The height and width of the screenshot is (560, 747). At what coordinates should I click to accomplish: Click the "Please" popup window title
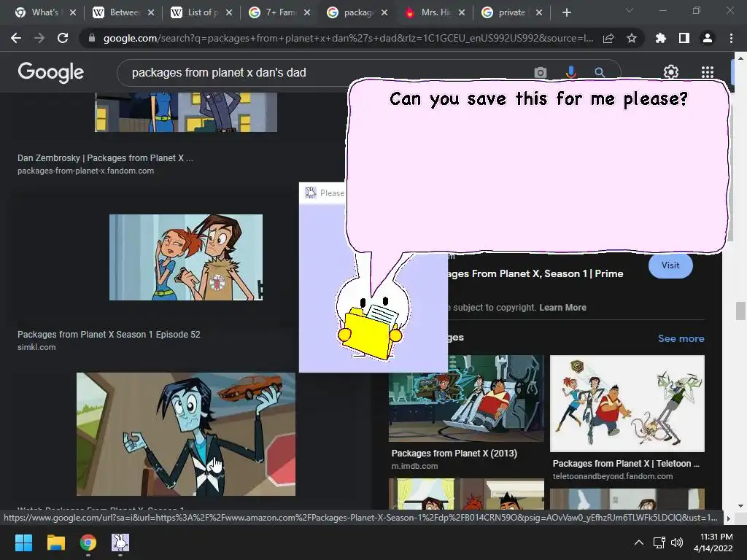click(332, 192)
